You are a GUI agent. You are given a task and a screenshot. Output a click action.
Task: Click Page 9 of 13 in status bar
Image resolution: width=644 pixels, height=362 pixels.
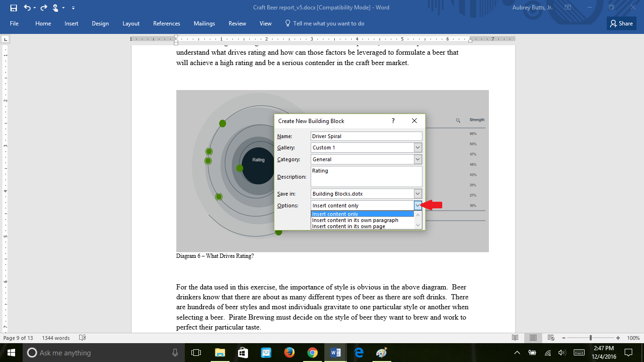[x=18, y=338]
